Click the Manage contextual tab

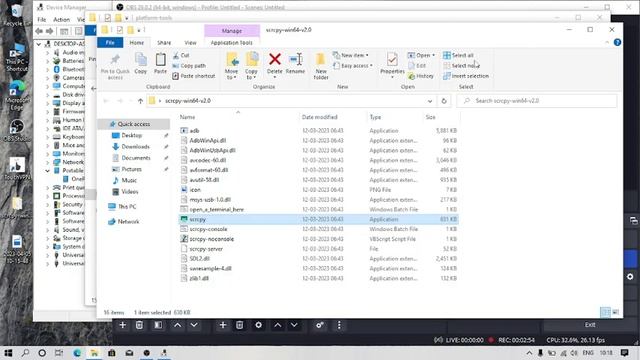[232, 31]
